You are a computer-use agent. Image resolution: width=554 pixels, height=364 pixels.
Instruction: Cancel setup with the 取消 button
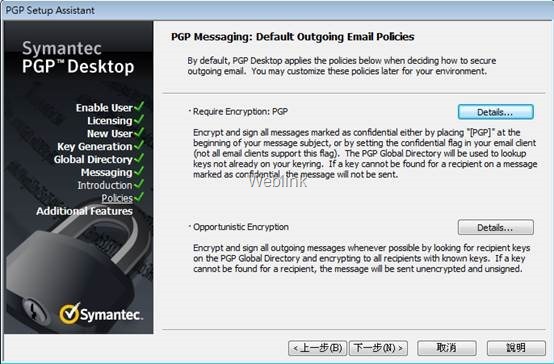point(447,348)
